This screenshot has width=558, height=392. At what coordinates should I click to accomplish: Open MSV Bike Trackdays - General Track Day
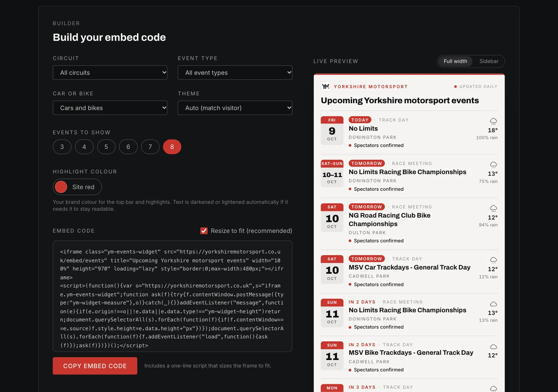(411, 353)
